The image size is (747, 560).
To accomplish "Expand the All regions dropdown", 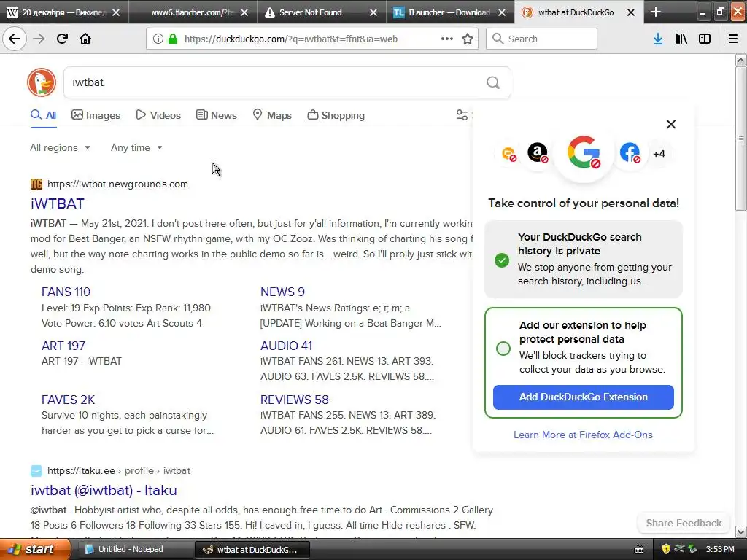I will (x=60, y=147).
